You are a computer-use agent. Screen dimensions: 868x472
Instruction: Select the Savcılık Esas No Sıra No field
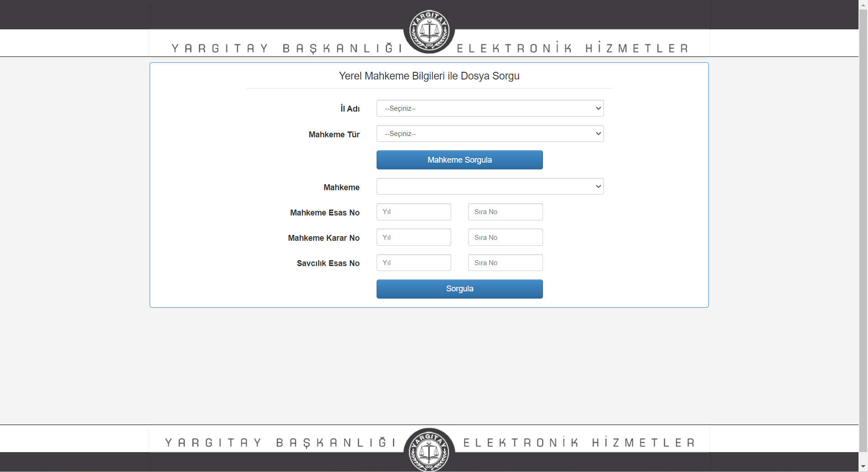[x=505, y=263]
